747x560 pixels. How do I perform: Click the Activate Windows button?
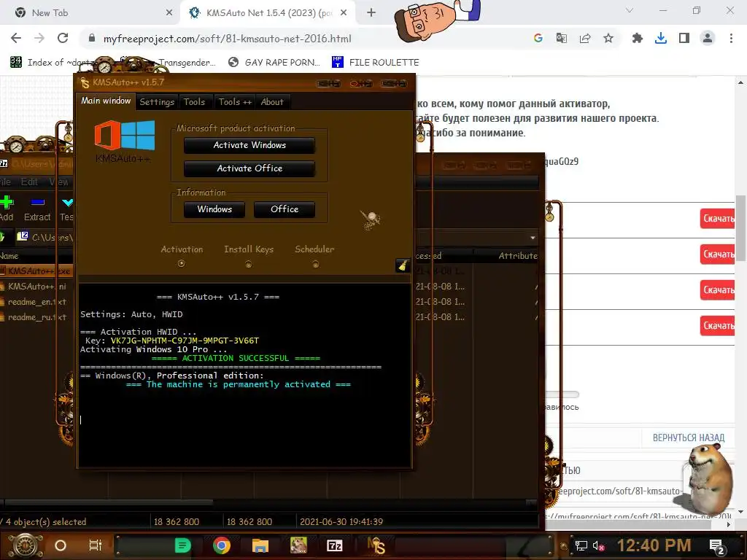(249, 145)
